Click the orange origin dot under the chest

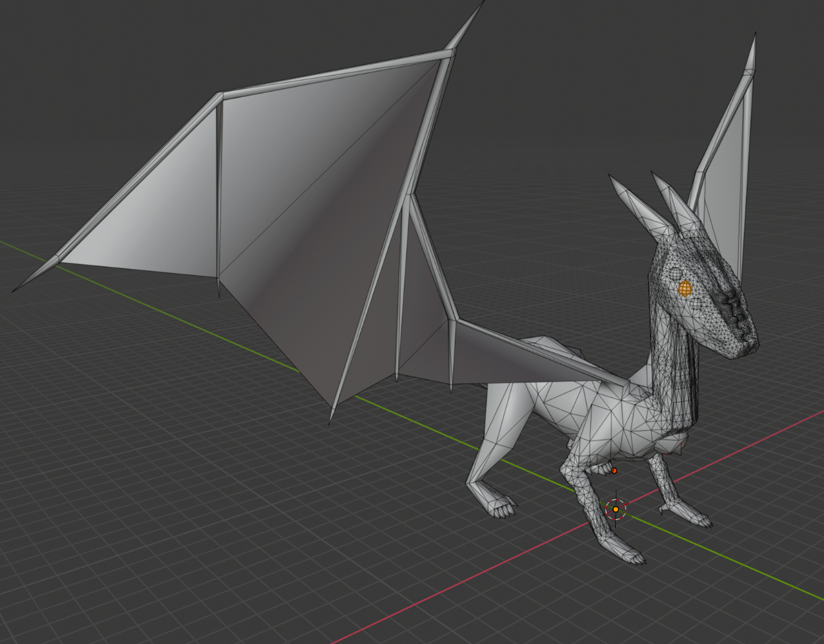point(614,471)
